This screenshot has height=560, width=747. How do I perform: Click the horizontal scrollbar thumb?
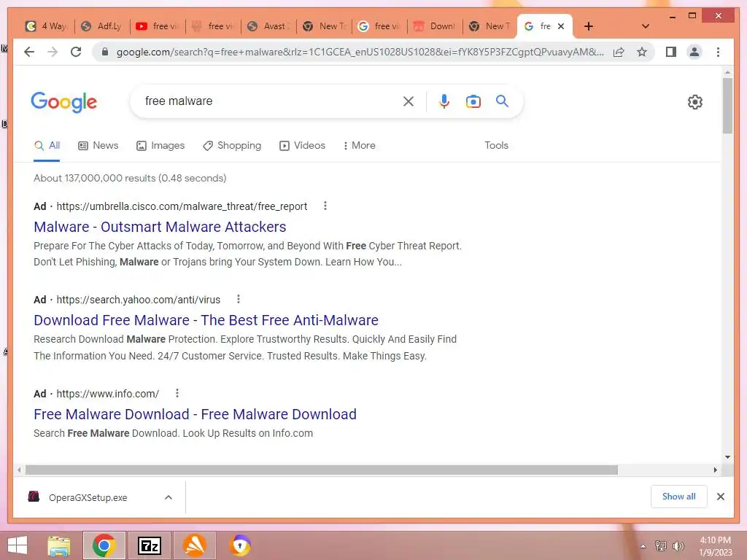(322, 470)
